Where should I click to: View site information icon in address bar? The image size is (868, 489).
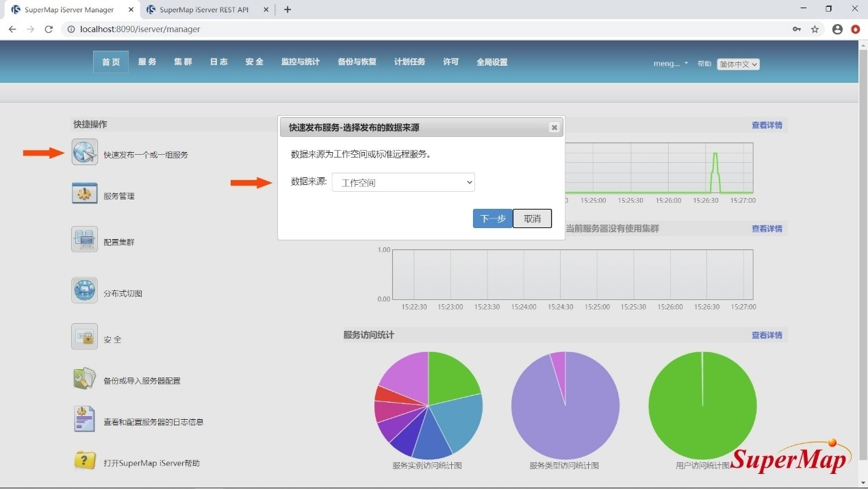[x=71, y=29]
